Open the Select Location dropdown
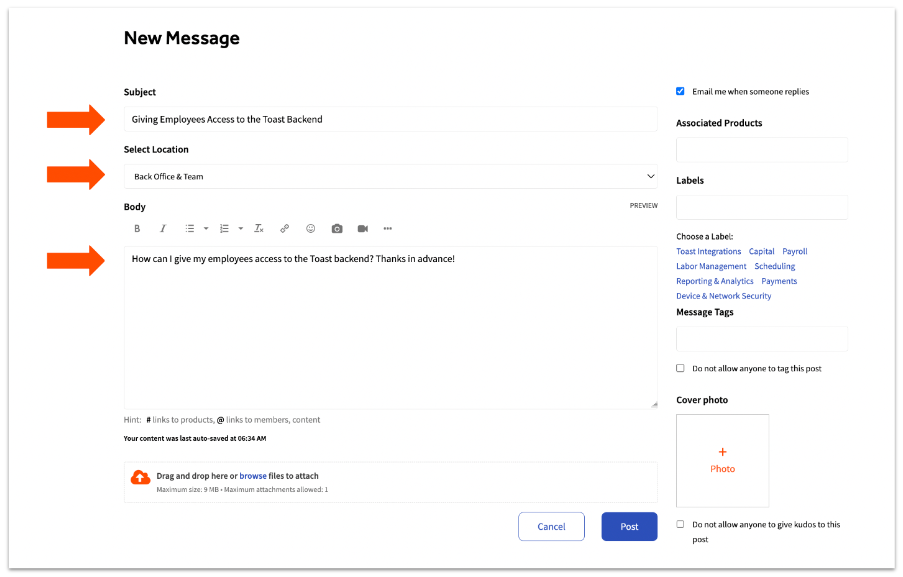 (390, 177)
